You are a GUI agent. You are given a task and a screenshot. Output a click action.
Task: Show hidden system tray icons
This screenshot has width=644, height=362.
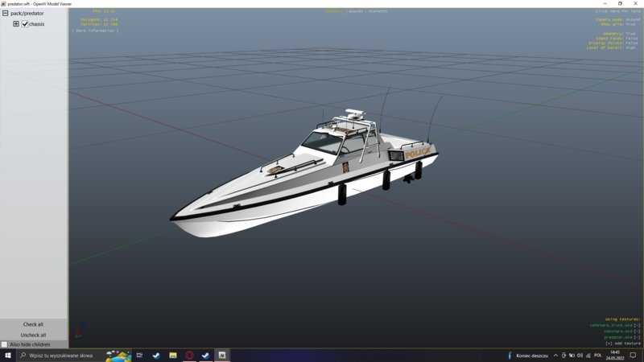(555, 356)
